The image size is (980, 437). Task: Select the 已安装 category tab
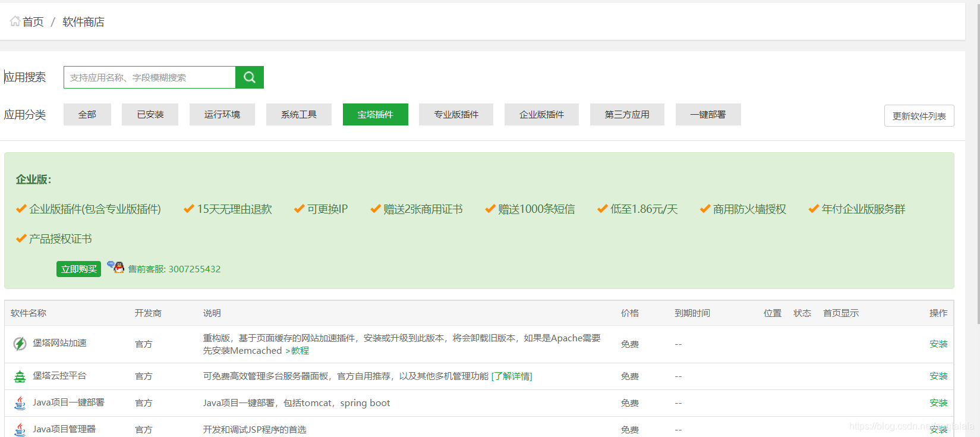(150, 114)
